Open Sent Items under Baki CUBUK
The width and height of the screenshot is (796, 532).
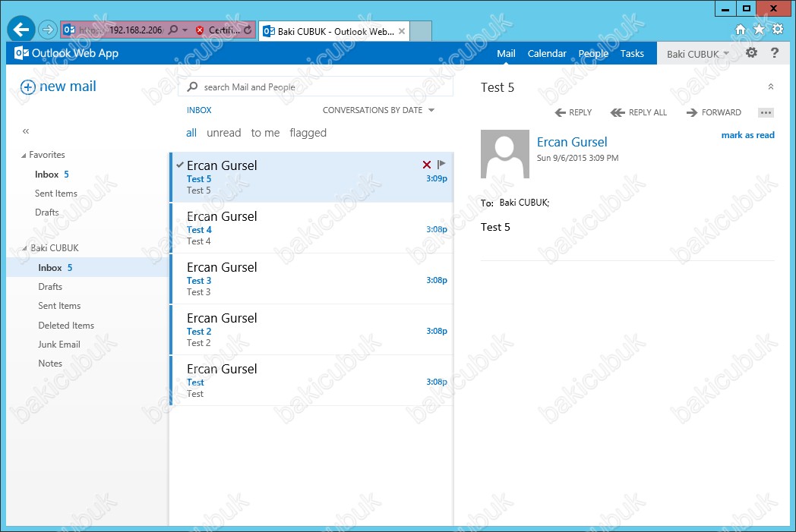coord(59,306)
